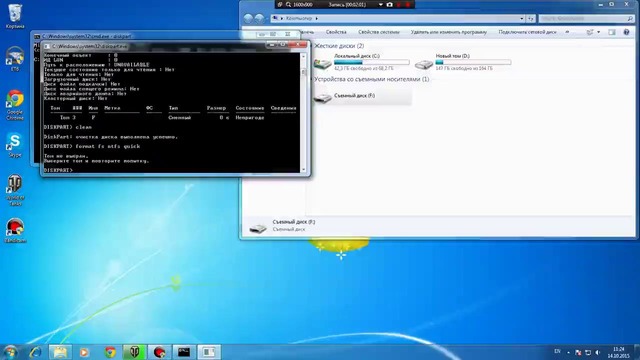The height and width of the screenshot is (360, 640).
Task: Click the diskpart scrollbar down arrow
Action: coord(303,169)
